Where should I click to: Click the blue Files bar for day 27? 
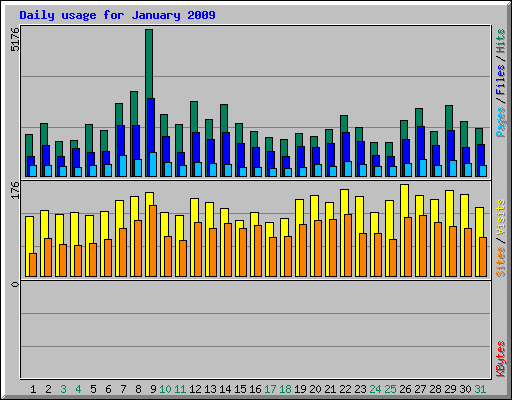[x=421, y=143]
